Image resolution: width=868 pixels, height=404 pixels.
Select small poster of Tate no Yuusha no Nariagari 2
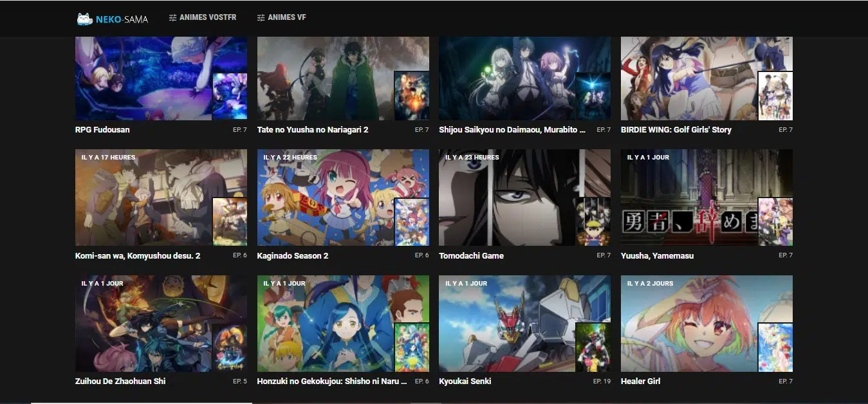412,96
